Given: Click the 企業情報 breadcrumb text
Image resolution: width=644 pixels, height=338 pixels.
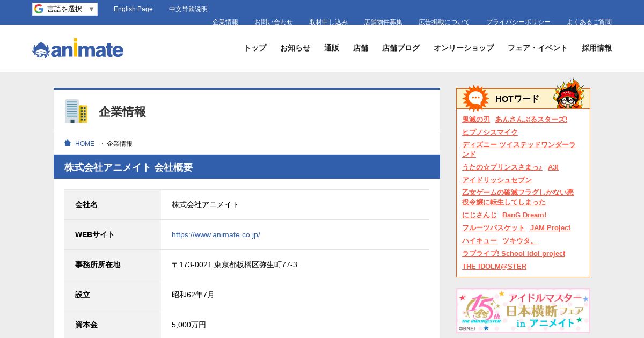Looking at the screenshot, I should [x=120, y=144].
